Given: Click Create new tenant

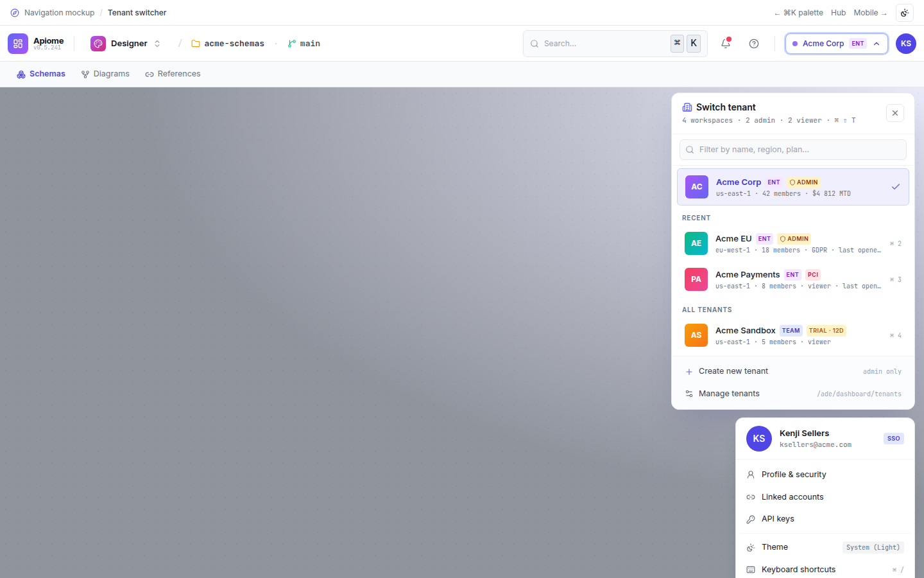Looking at the screenshot, I should [793, 371].
